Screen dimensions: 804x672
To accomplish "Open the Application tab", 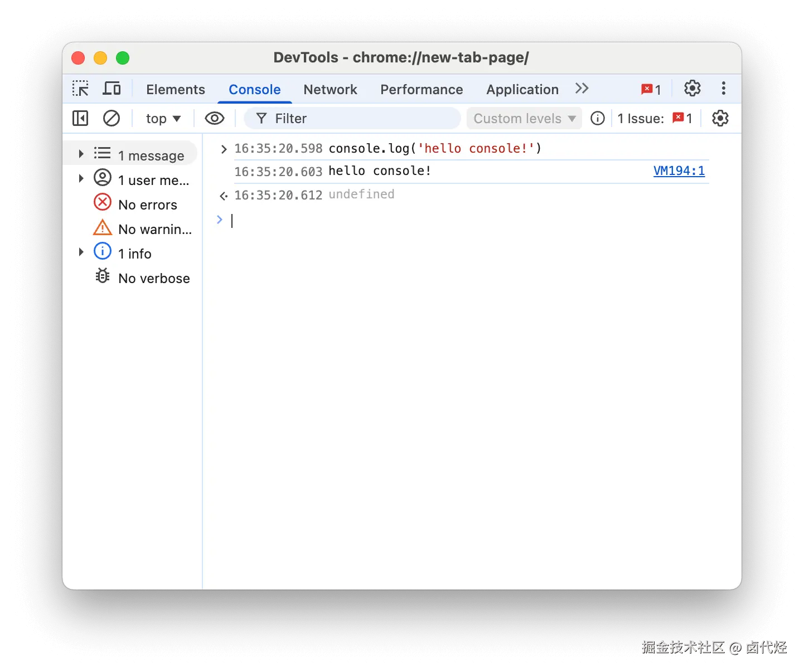I will click(522, 90).
